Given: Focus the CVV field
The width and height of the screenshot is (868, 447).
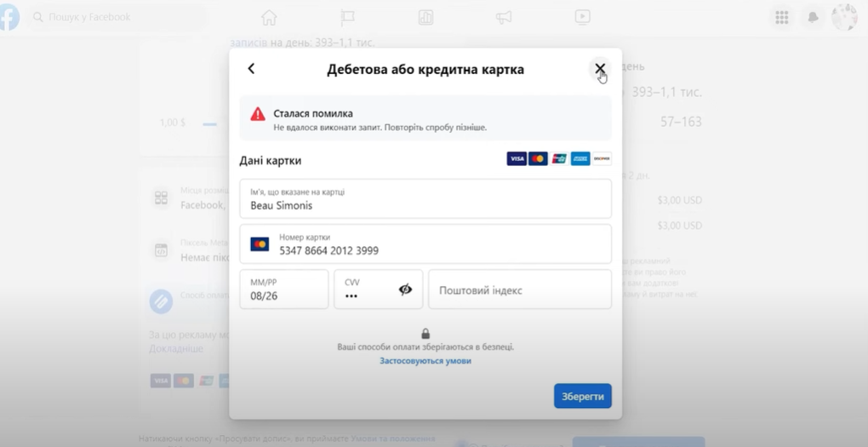Looking at the screenshot, I should point(378,289).
